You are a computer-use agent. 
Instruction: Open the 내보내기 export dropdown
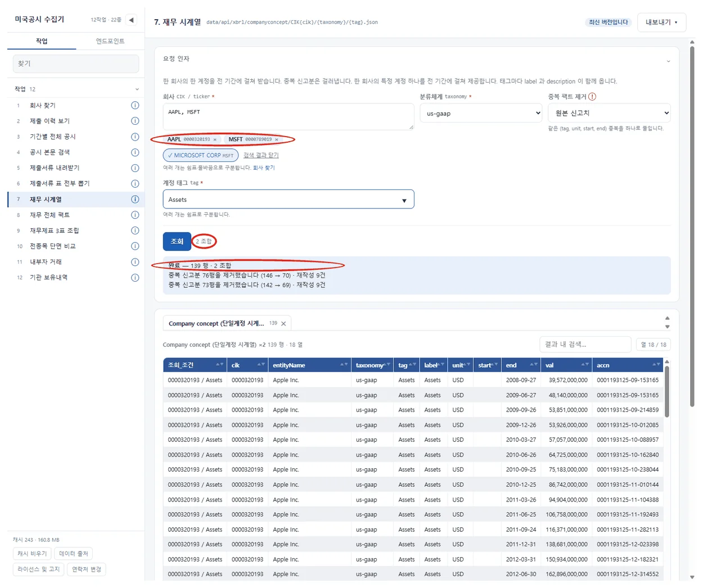(661, 22)
